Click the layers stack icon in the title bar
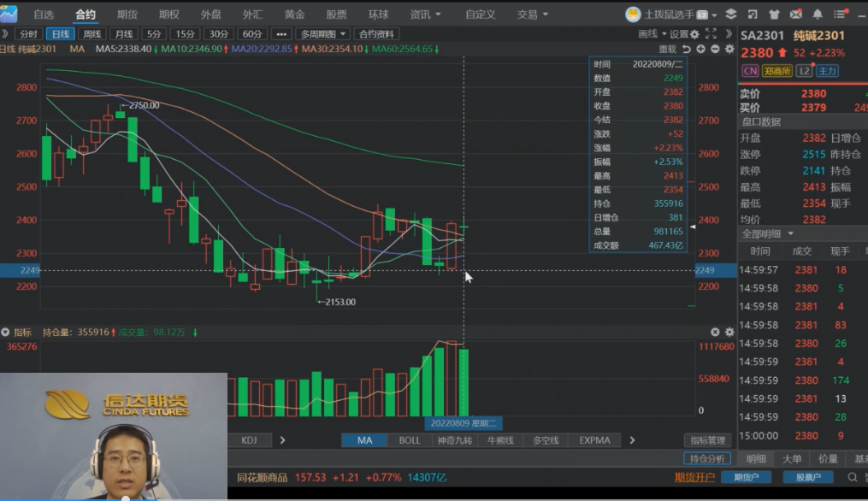868x501 pixels. 730,15
